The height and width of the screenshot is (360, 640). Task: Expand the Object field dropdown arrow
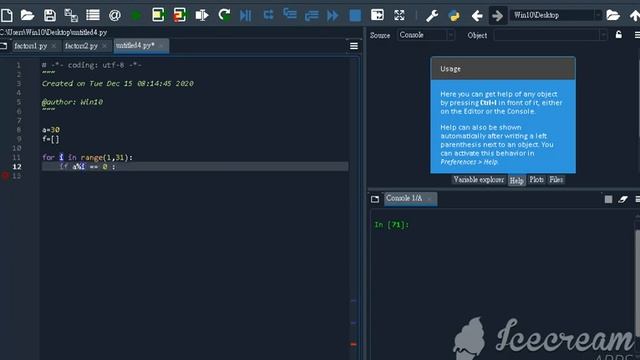coord(603,36)
